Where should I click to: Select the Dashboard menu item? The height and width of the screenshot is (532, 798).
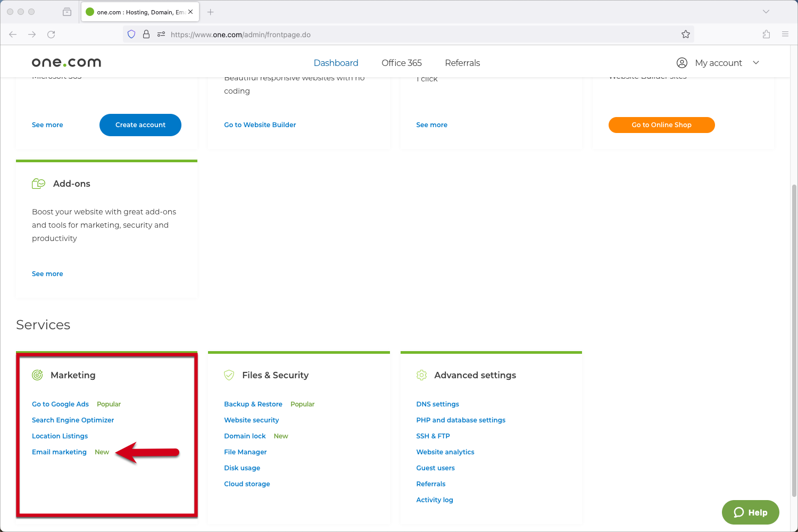tap(336, 63)
